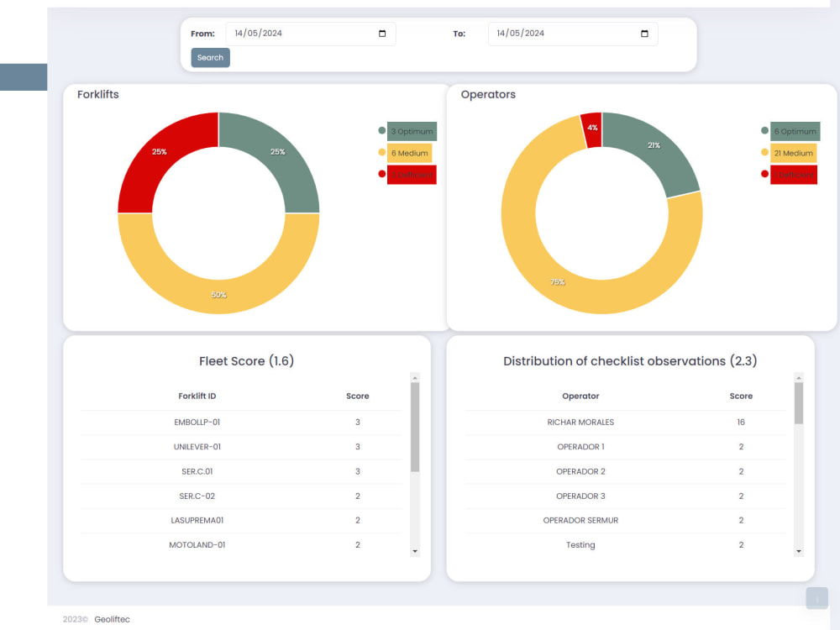840x630 pixels.
Task: Click the Fleet Score scrollbar up arrow
Action: coord(415,378)
